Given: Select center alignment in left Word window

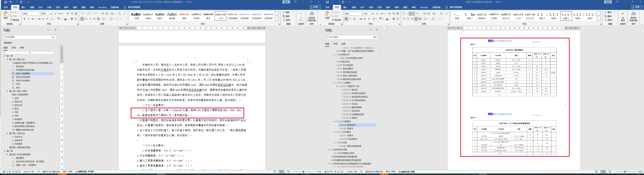Looking at the screenshot, I should click(86, 19).
